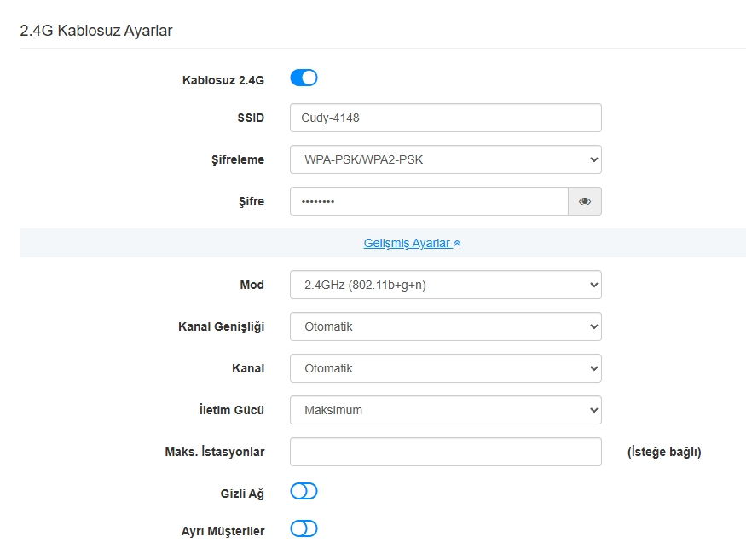This screenshot has height=560, width=746.
Task: Enable the Ayrı Müşteriler toggle
Action: [304, 528]
